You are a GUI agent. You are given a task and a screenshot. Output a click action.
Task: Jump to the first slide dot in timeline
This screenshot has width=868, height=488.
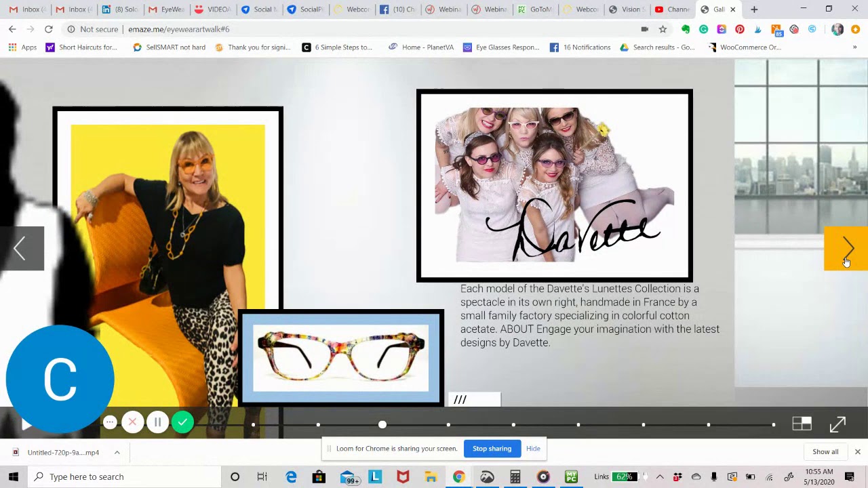(x=253, y=425)
